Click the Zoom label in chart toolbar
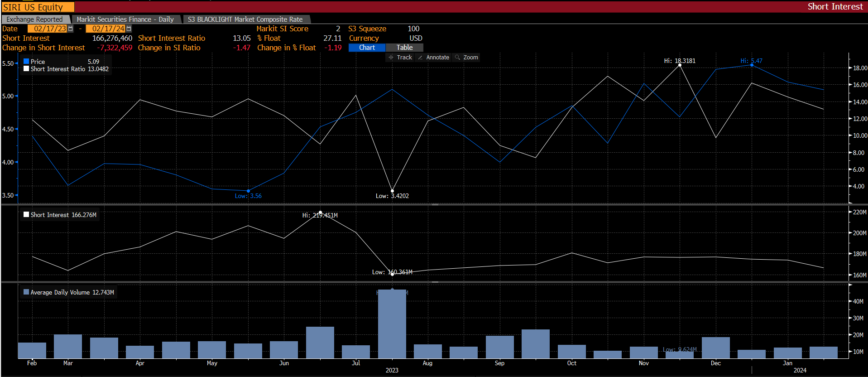Image resolution: width=868 pixels, height=377 pixels. click(x=470, y=58)
